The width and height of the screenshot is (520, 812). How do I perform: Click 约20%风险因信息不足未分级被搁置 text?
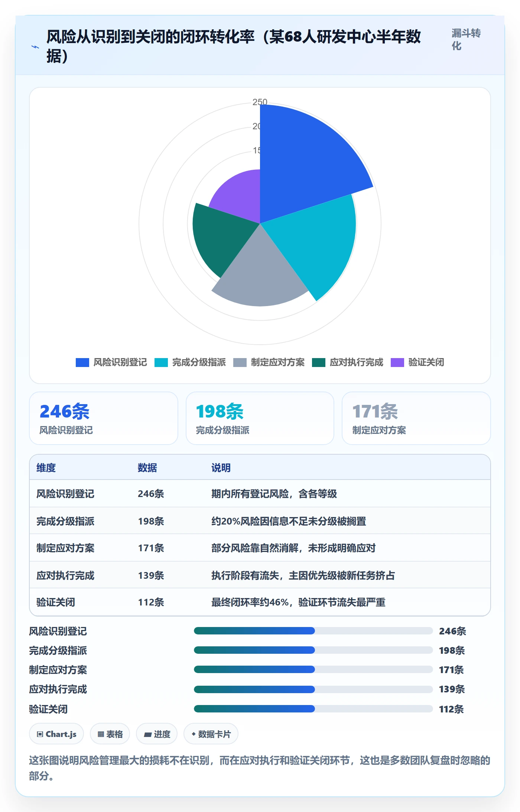coord(289,521)
